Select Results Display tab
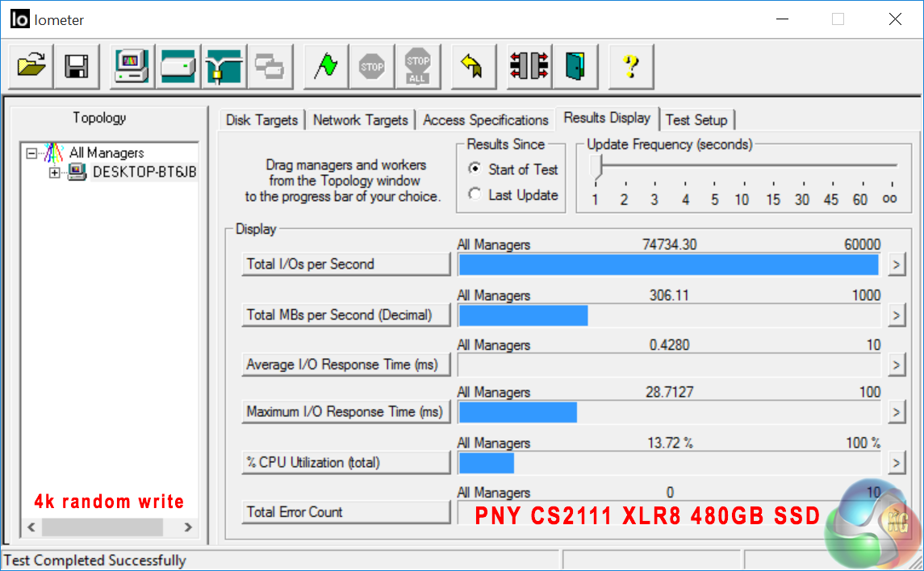Image resolution: width=924 pixels, height=571 pixels. [x=607, y=118]
